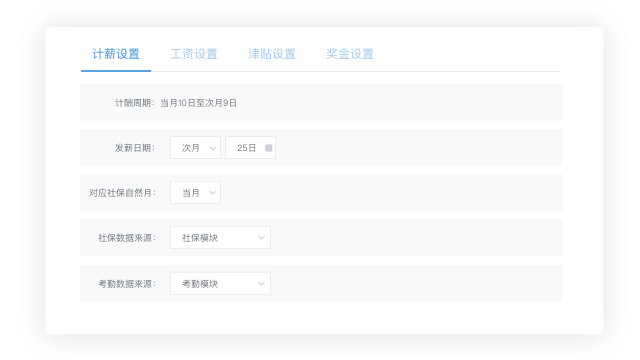Screen dimensions: 640x360
Task: Open the 当月 dropdown for 对应社保自然月
Action: (196, 193)
